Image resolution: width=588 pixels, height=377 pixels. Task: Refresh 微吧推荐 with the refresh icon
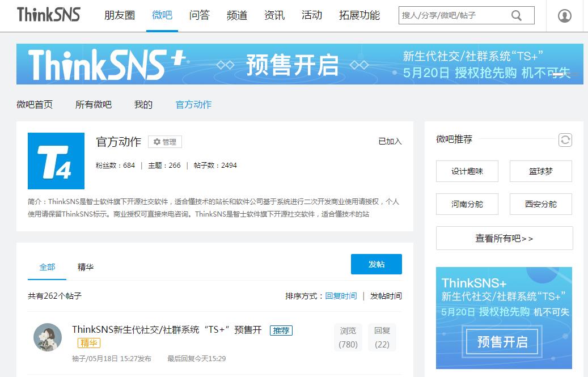pos(565,140)
